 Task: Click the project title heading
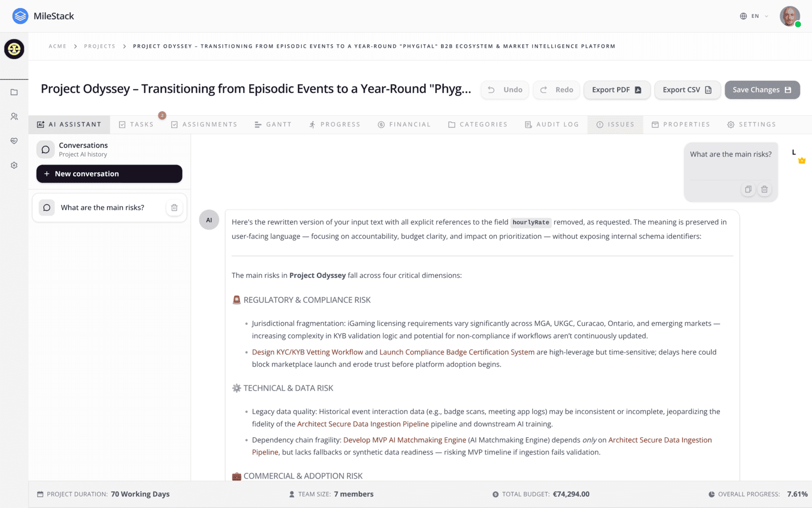click(x=256, y=89)
